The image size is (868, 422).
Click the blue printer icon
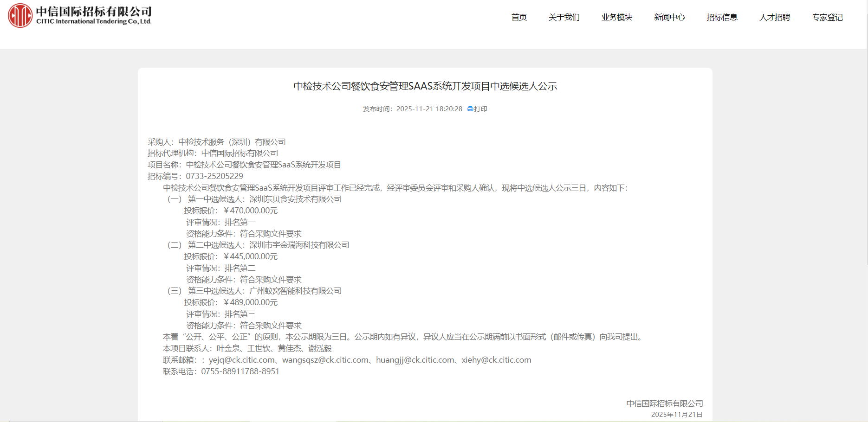tap(470, 109)
